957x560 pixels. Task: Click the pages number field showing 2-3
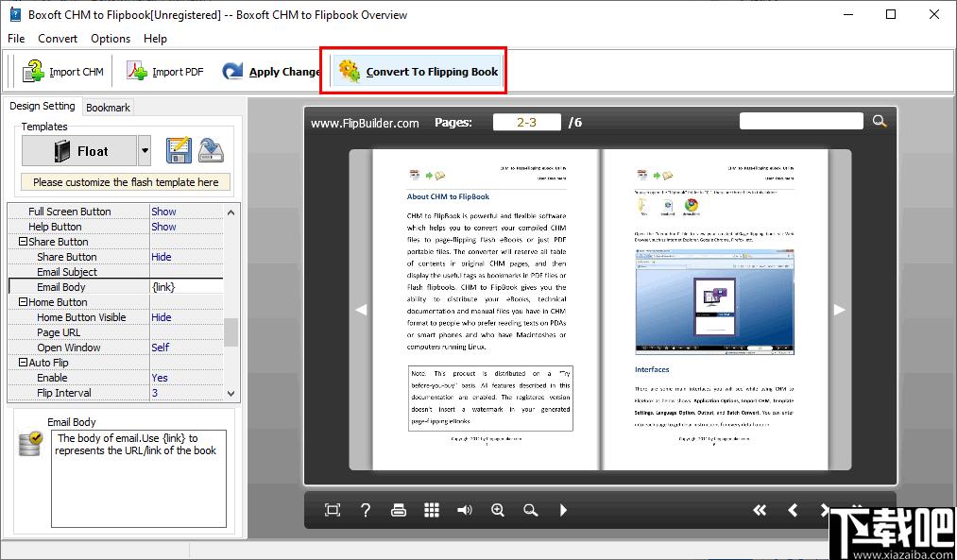coord(527,122)
